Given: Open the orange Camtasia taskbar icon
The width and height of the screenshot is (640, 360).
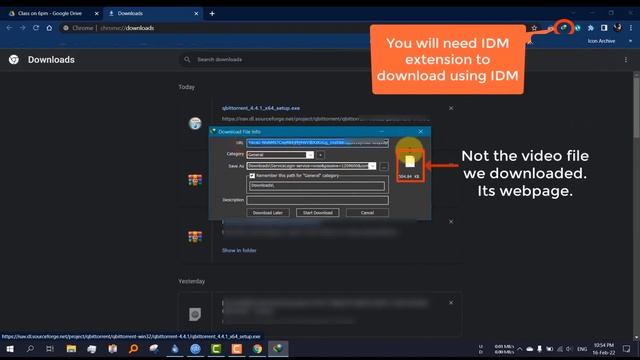Looking at the screenshot, I should (236, 349).
